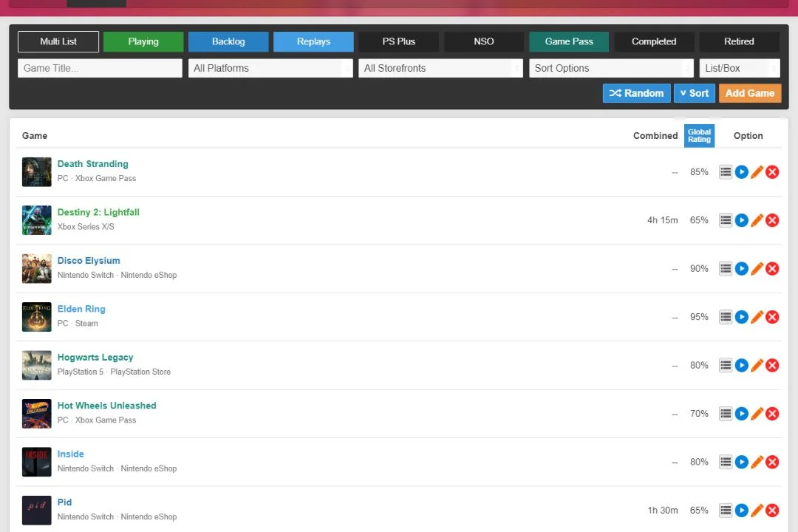Click play icon for Pid
798x532 pixels.
pos(742,511)
